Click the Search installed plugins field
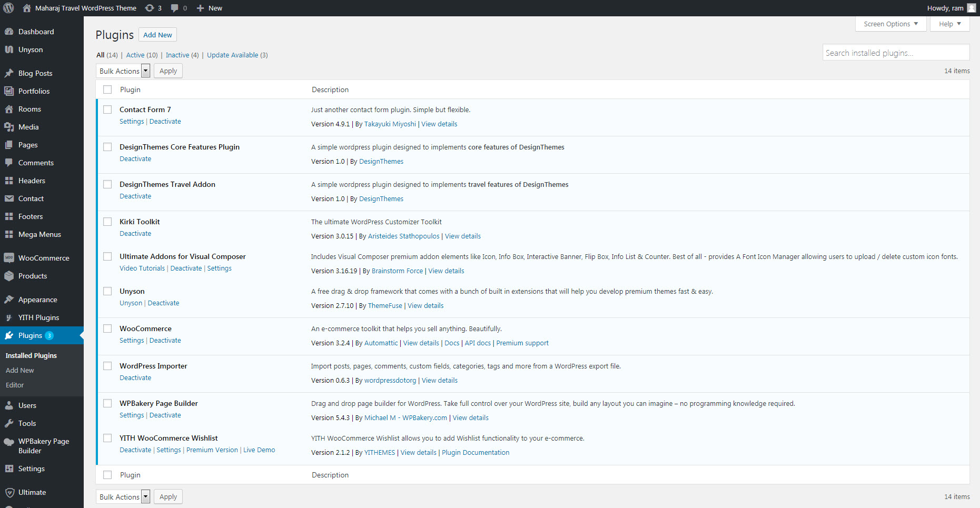This screenshot has height=508, width=980. [895, 53]
